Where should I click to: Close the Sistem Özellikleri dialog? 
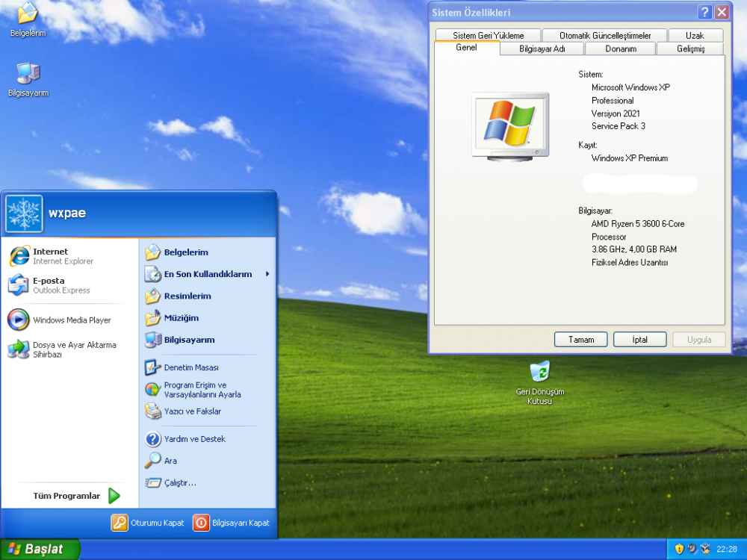(x=722, y=12)
